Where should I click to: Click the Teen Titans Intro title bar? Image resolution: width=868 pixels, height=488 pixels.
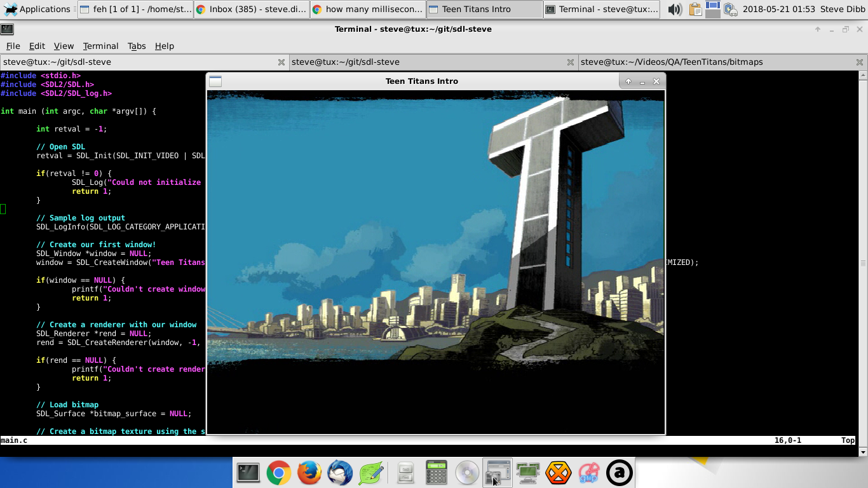422,81
